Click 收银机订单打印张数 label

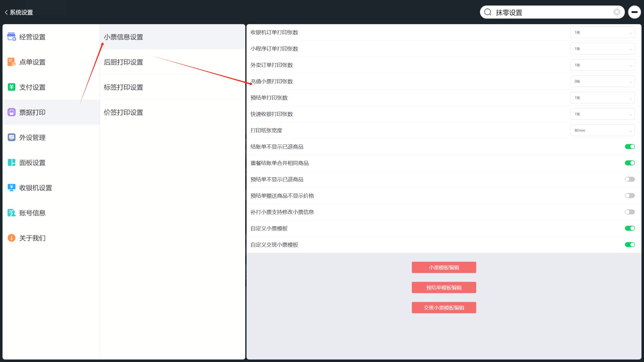point(274,32)
